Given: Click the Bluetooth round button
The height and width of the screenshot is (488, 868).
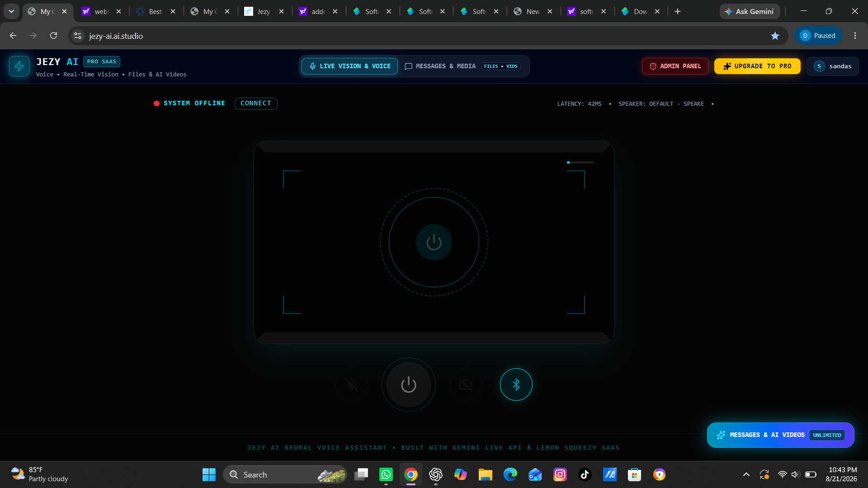Looking at the screenshot, I should coord(516,385).
